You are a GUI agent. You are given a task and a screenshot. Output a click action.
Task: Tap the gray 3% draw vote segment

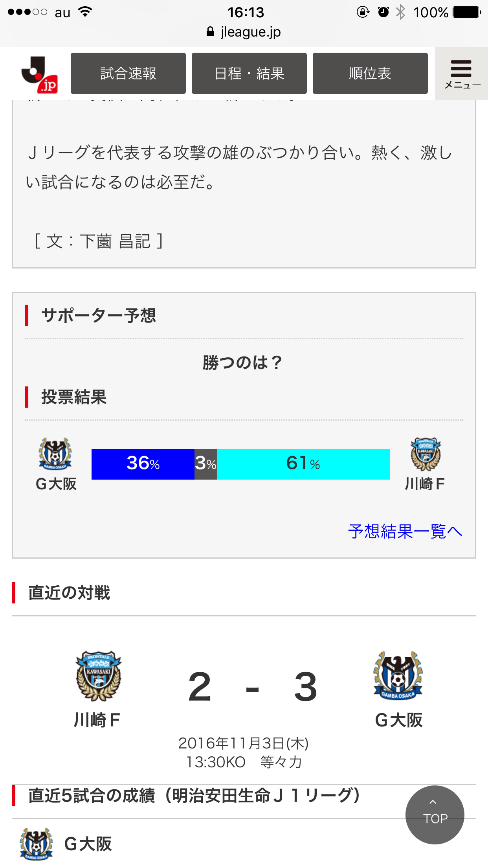tap(205, 464)
